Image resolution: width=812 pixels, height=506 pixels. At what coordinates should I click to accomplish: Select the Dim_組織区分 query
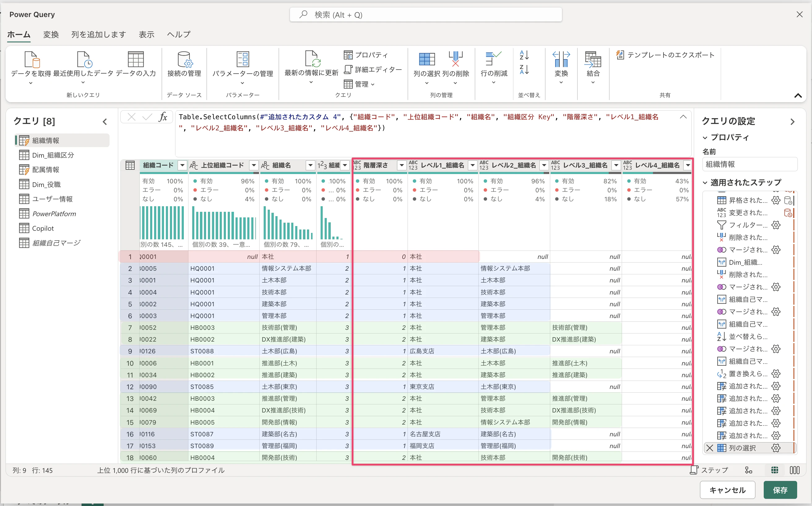pos(62,155)
